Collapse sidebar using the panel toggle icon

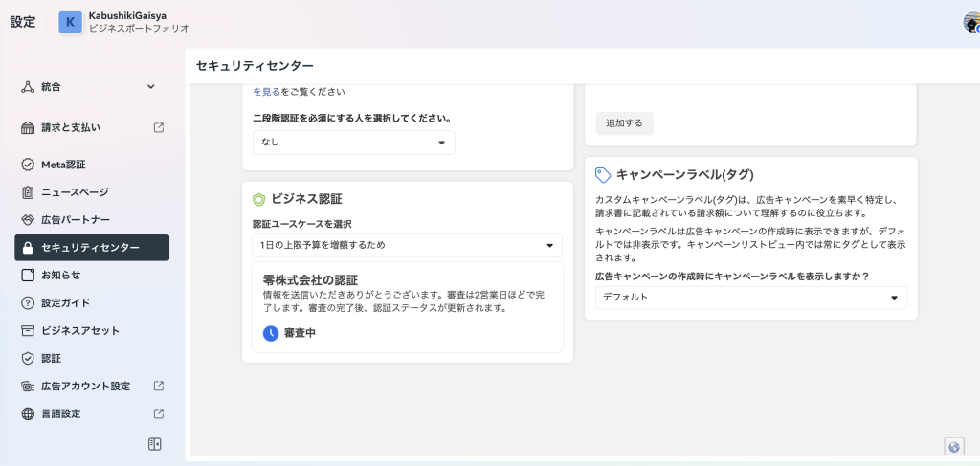coord(154,444)
